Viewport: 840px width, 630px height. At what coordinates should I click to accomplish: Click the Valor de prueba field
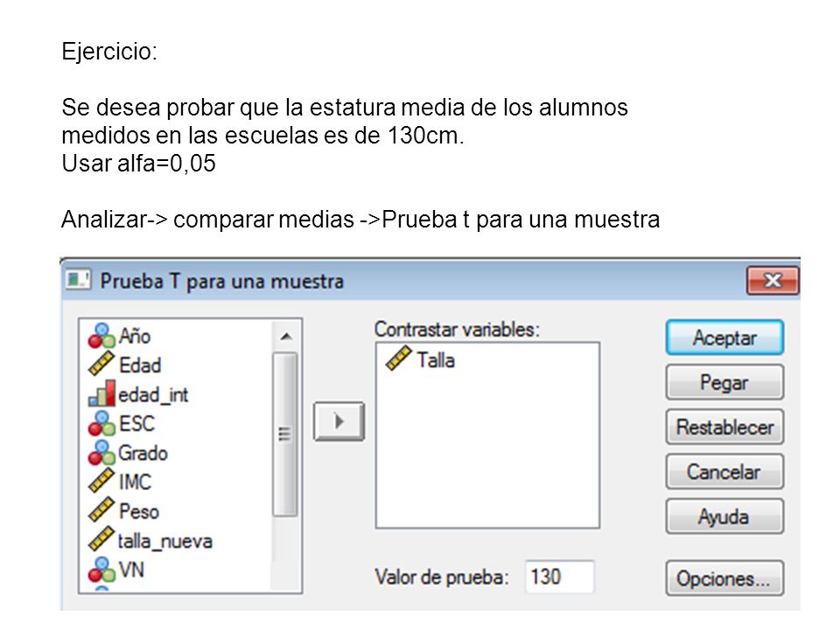559,577
